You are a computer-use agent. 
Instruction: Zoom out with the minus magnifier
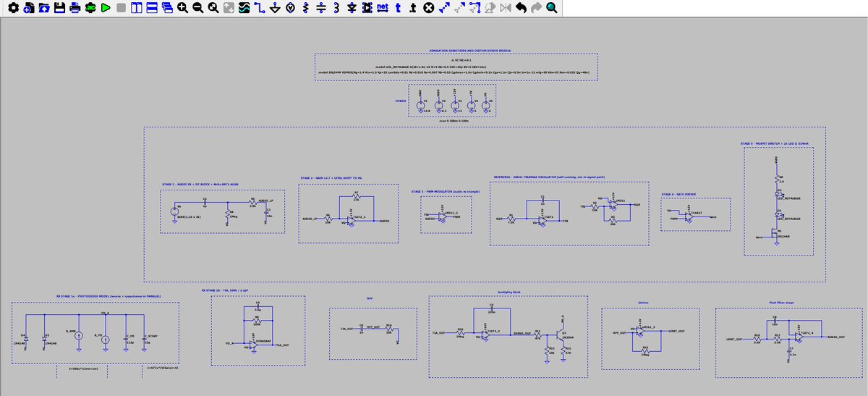[x=197, y=8]
